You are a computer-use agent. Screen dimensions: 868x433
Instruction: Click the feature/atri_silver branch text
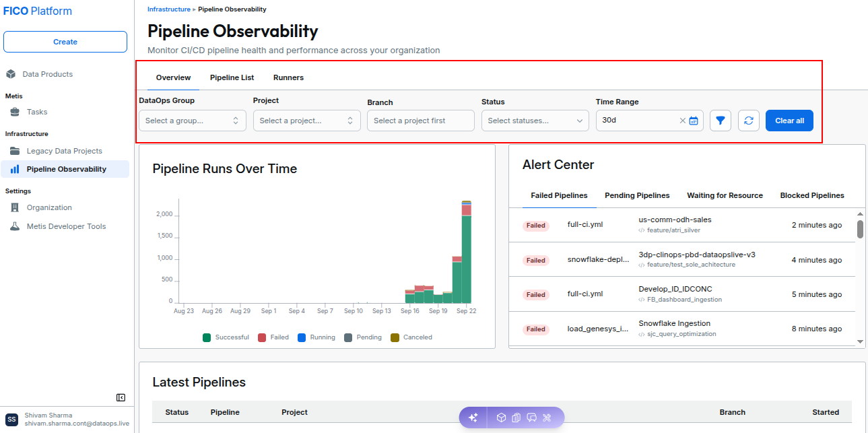(673, 230)
